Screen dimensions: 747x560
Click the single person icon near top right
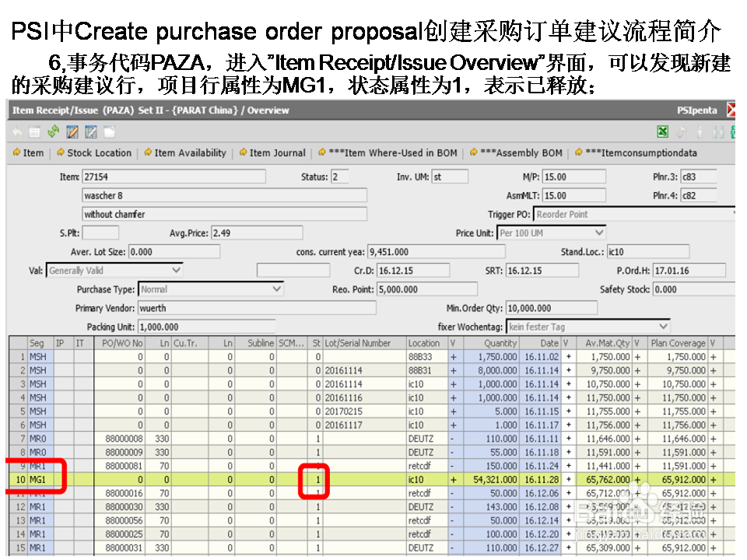(x=699, y=132)
